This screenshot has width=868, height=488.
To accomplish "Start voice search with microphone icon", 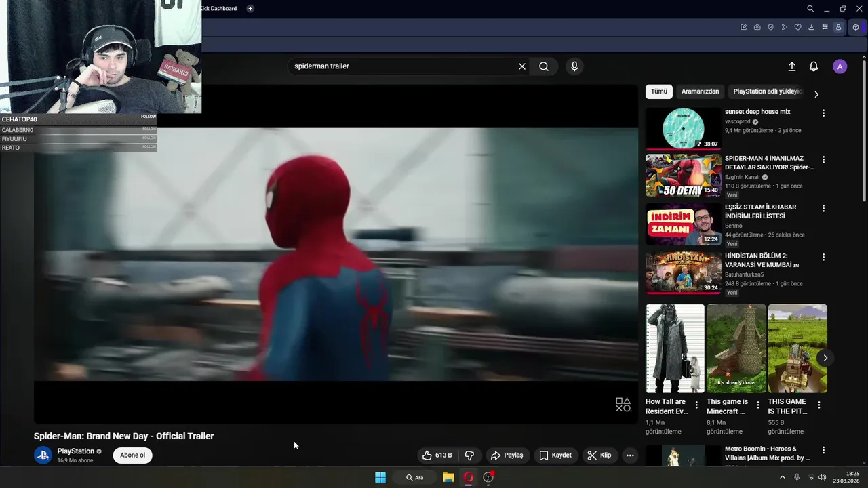I will tap(574, 66).
